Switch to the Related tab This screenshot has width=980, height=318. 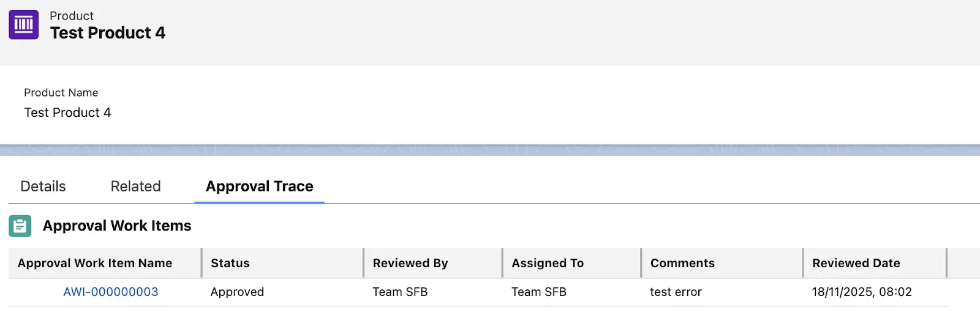135,187
